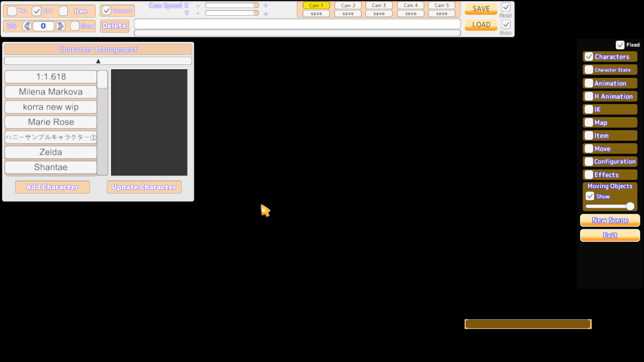The width and height of the screenshot is (644, 362).
Task: Increase Cam Speed X with plus
Action: point(266,6)
